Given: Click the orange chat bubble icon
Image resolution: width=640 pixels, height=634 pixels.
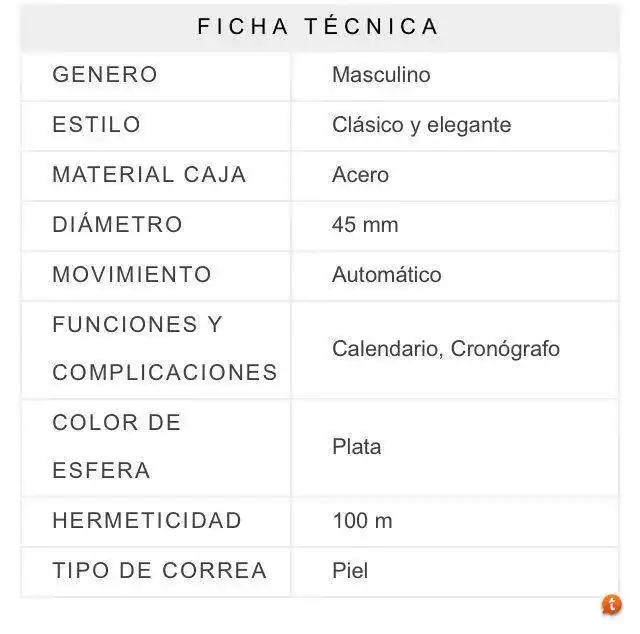Looking at the screenshot, I should click(611, 605).
